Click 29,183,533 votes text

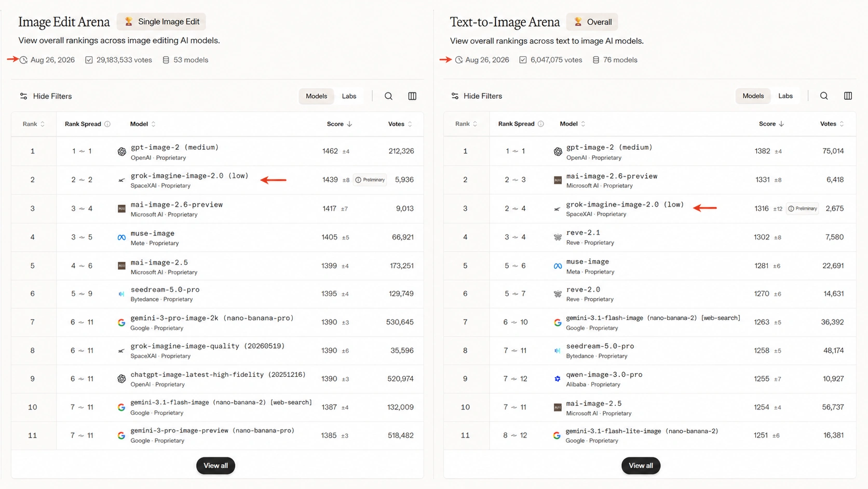point(124,60)
